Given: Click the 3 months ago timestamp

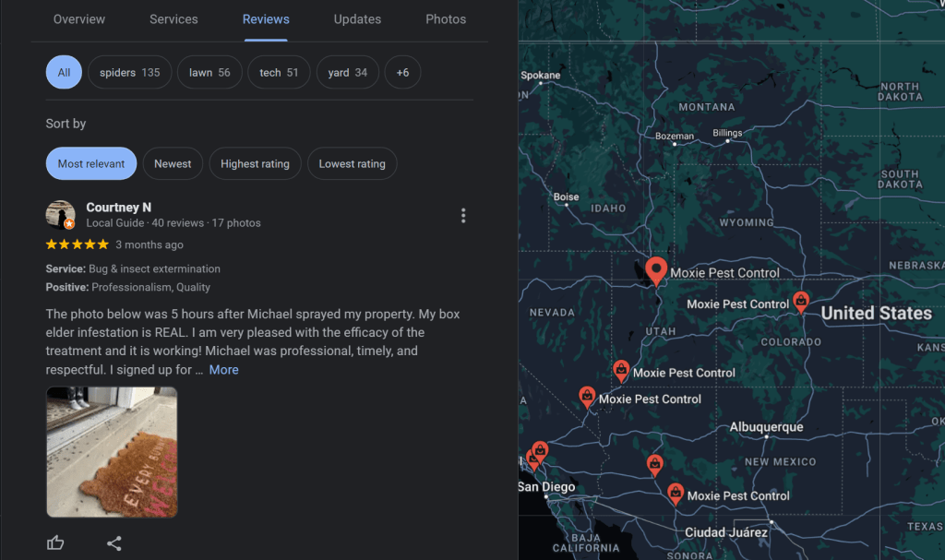Looking at the screenshot, I should tap(150, 244).
